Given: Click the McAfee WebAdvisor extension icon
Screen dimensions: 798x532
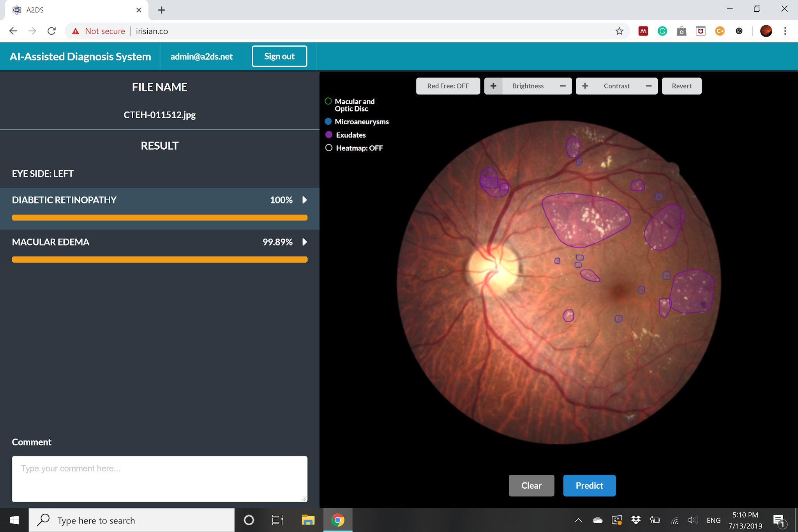Looking at the screenshot, I should click(x=701, y=31).
